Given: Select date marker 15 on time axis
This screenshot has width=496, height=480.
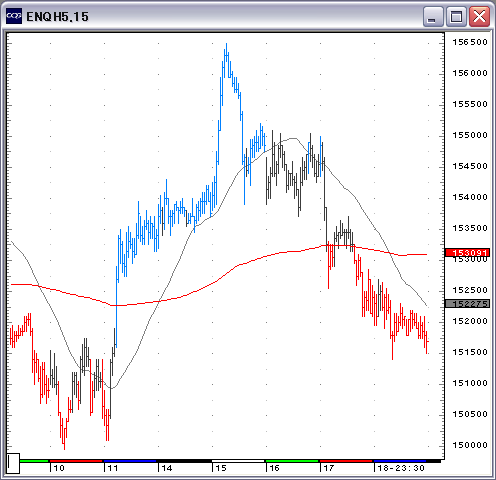Looking at the screenshot, I should pos(221,468).
